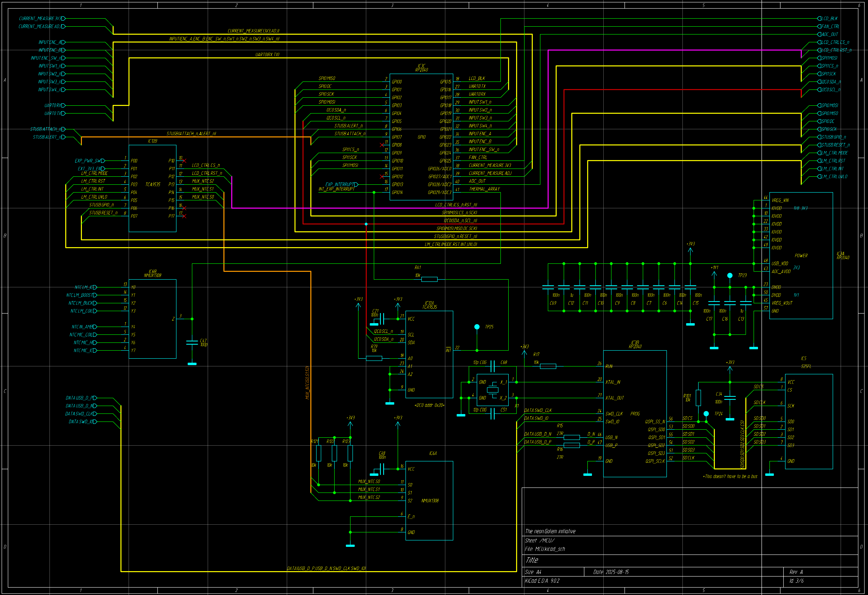The width and height of the screenshot is (868, 595).
Task: Select the TP25 test point symbol
Action: [x=477, y=327]
